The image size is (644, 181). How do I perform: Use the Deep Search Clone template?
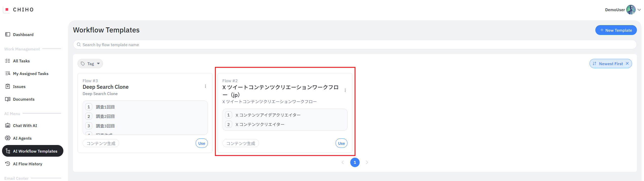201,143
